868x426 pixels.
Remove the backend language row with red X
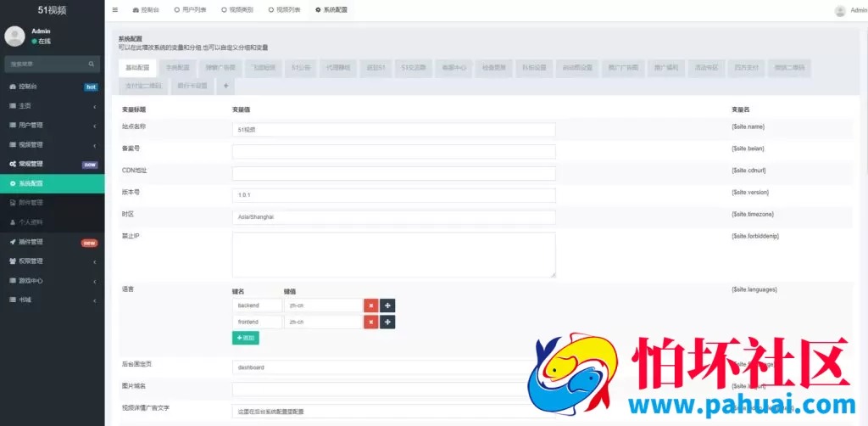pyautogui.click(x=371, y=305)
